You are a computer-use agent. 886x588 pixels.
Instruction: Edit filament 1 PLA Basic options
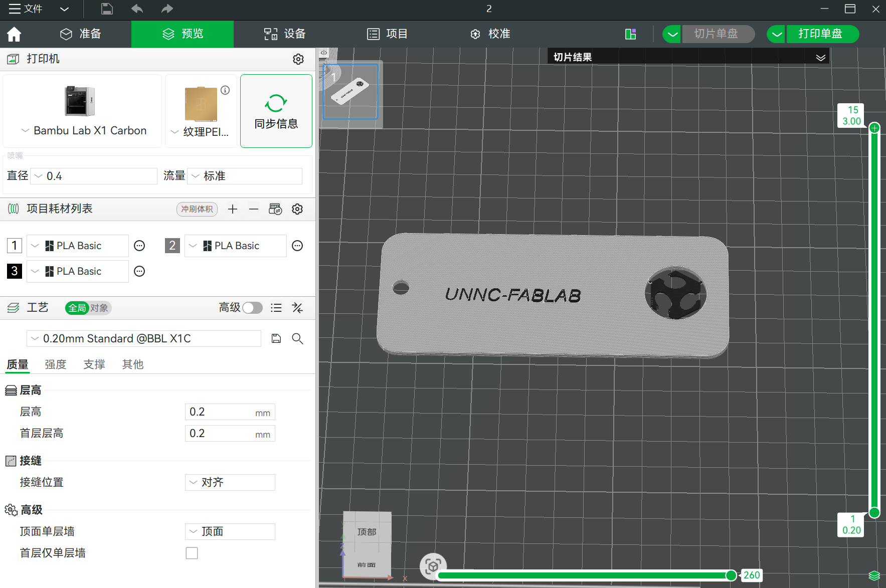tap(139, 246)
